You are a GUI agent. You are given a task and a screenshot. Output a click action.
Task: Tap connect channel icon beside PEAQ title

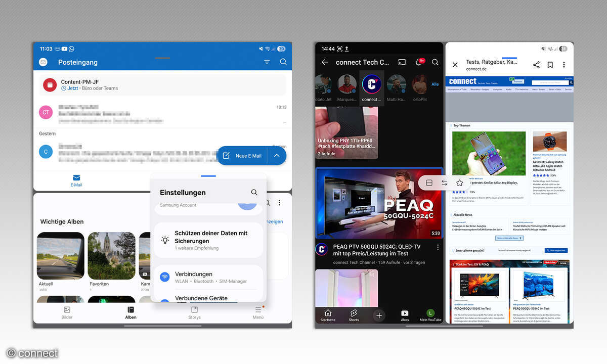click(322, 249)
